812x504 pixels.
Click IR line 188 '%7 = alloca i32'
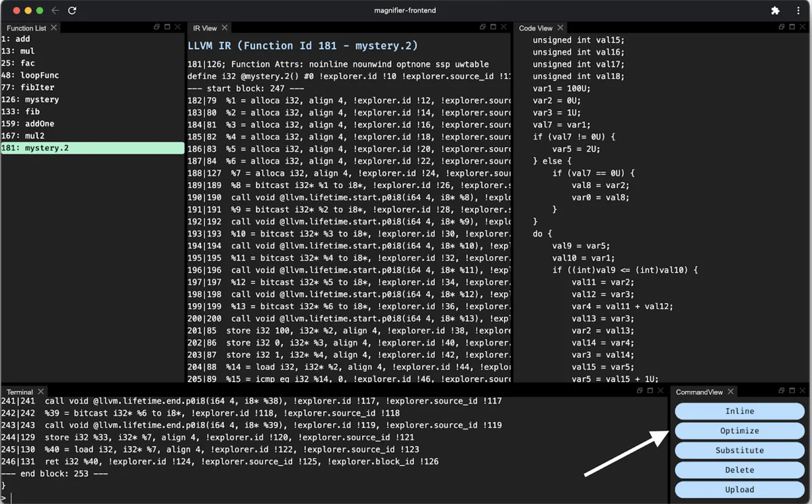(348, 173)
